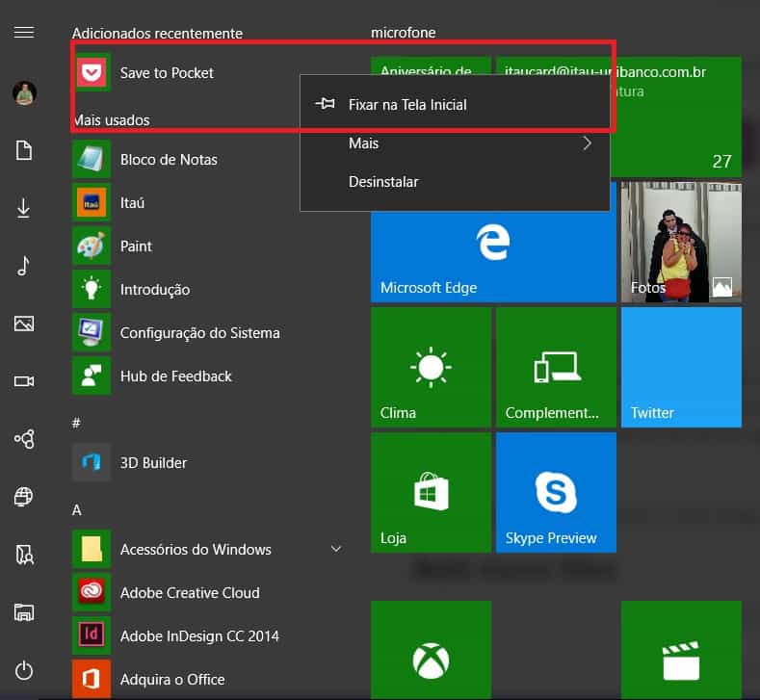Click the Introdução label

(155, 290)
